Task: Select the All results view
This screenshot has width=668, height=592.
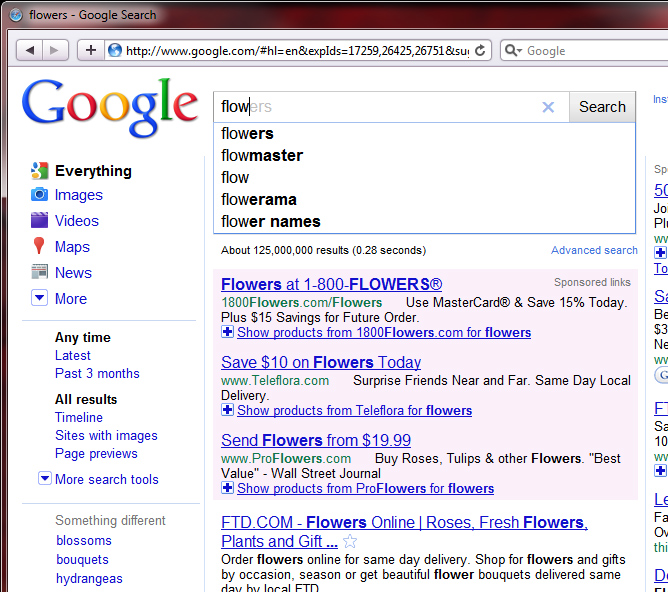Action: 86,399
